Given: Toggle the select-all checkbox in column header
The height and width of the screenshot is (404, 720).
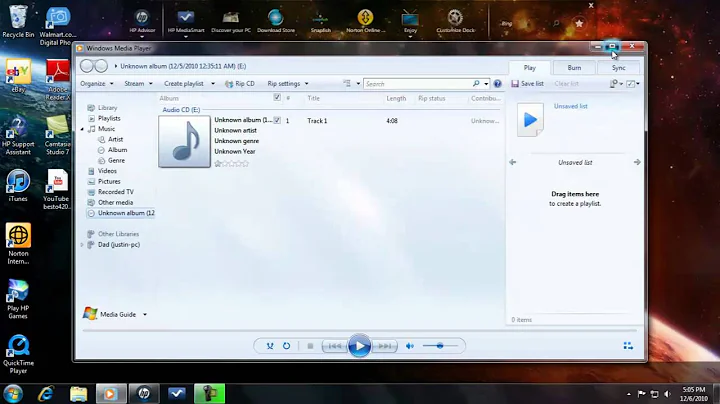Looking at the screenshot, I should click(x=277, y=97).
